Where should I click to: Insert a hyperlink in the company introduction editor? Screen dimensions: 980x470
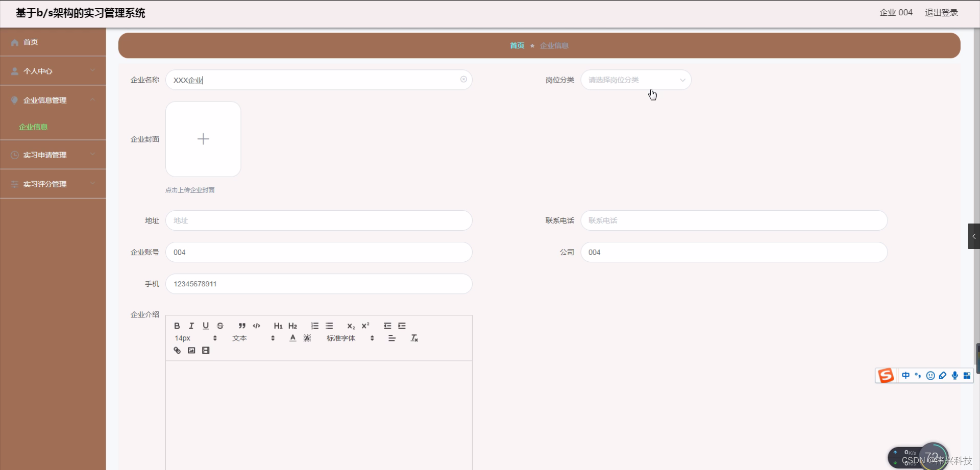tap(177, 350)
